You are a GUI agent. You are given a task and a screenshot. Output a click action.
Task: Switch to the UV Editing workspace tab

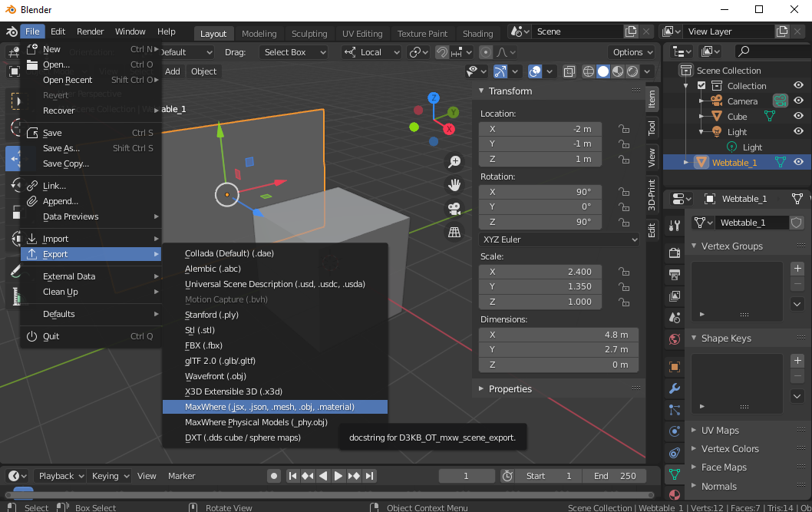tap(362, 34)
